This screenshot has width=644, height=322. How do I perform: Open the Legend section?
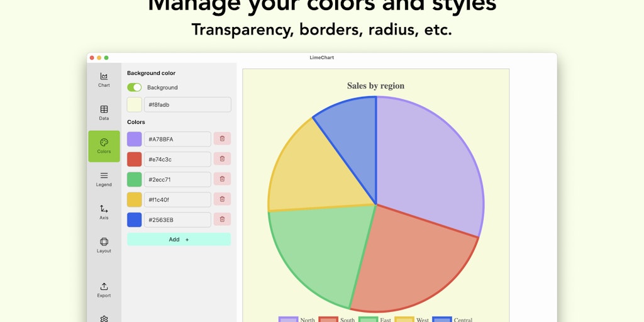point(104,179)
